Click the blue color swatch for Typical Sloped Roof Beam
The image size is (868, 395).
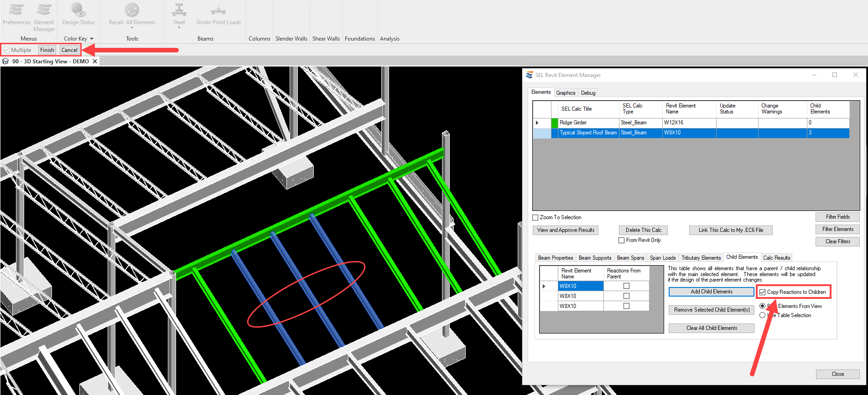tap(555, 133)
